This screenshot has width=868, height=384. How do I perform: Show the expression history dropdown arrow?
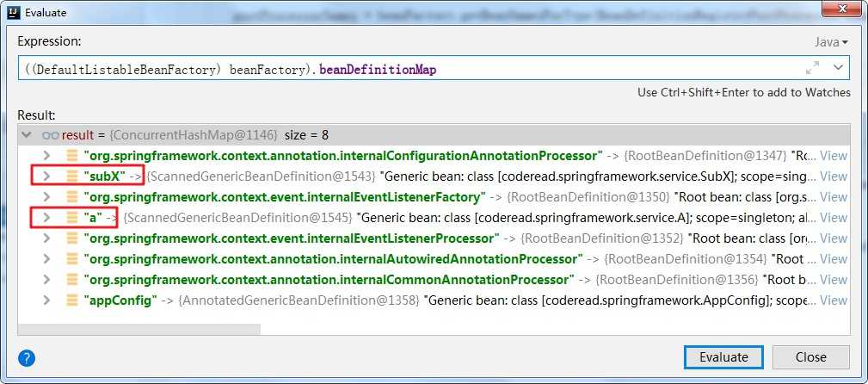click(x=838, y=68)
